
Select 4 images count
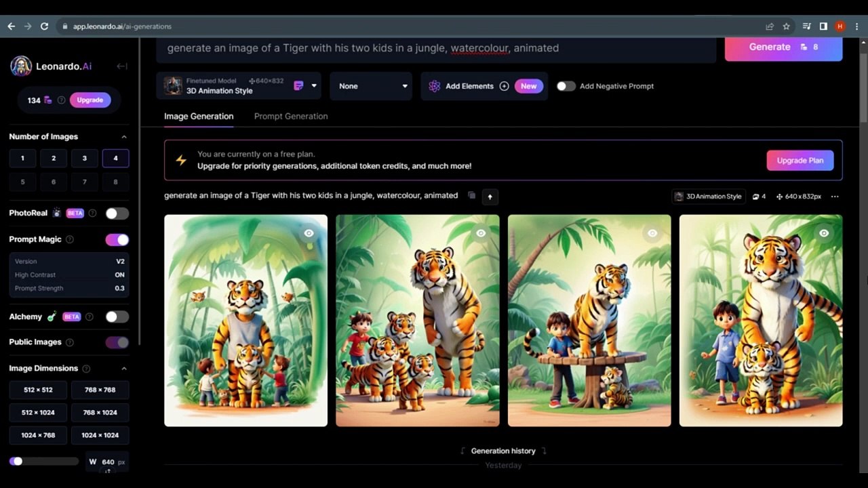pyautogui.click(x=115, y=159)
